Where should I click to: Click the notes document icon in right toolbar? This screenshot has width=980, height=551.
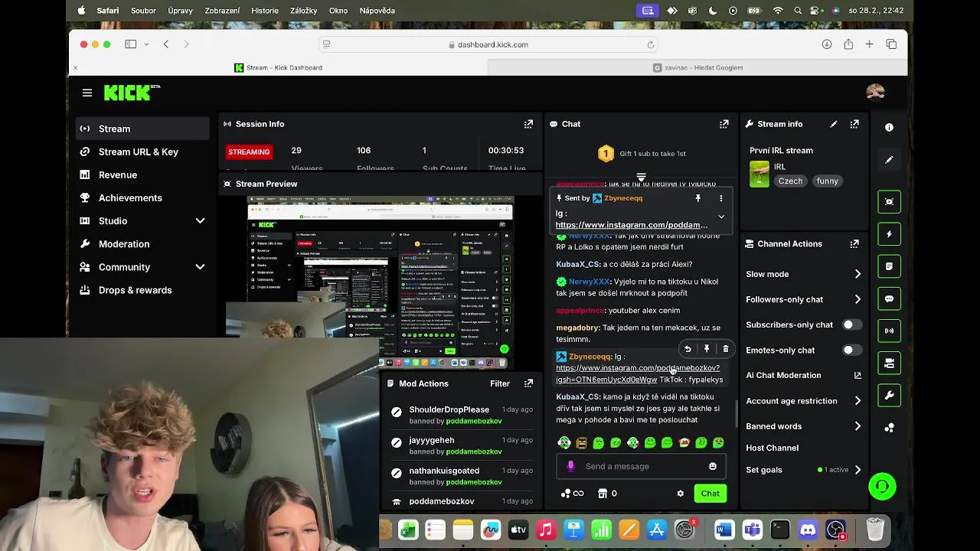[x=889, y=266]
